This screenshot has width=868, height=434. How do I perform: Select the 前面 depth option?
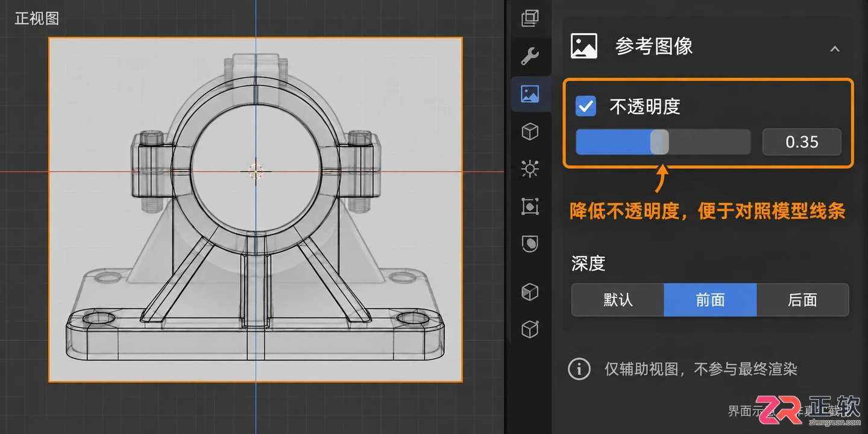710,300
